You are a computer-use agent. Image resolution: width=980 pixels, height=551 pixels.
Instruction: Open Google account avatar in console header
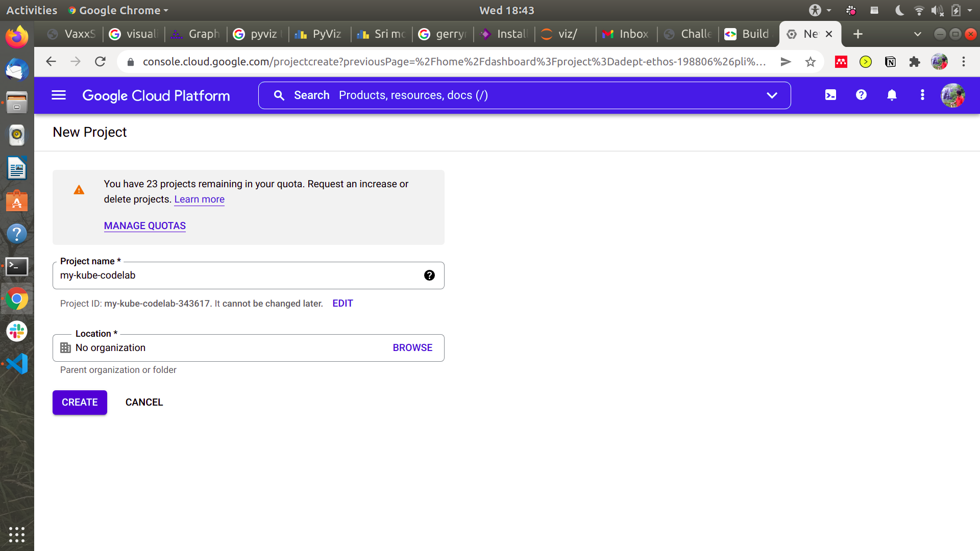(x=952, y=95)
